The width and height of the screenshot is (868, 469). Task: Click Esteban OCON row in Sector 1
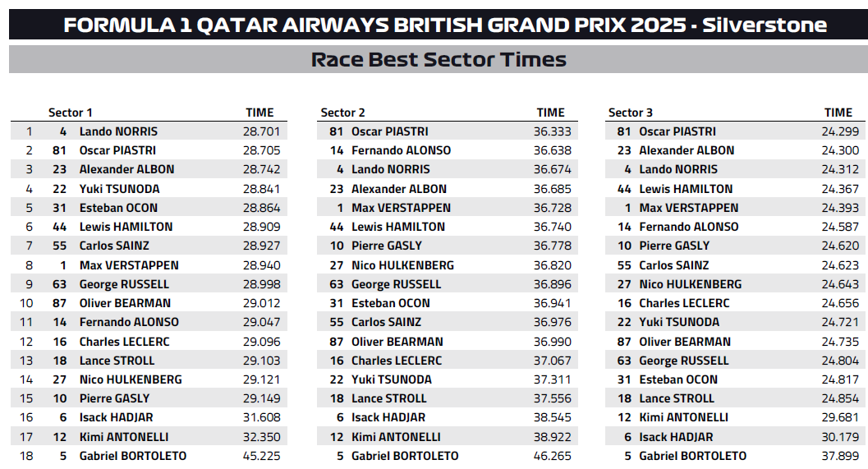pos(149,208)
